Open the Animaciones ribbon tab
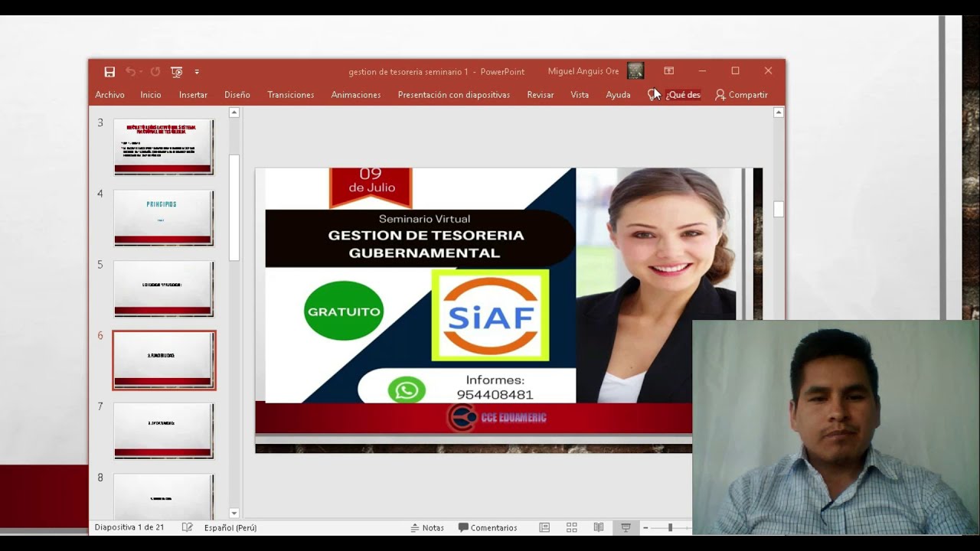980x551 pixels. tap(356, 95)
